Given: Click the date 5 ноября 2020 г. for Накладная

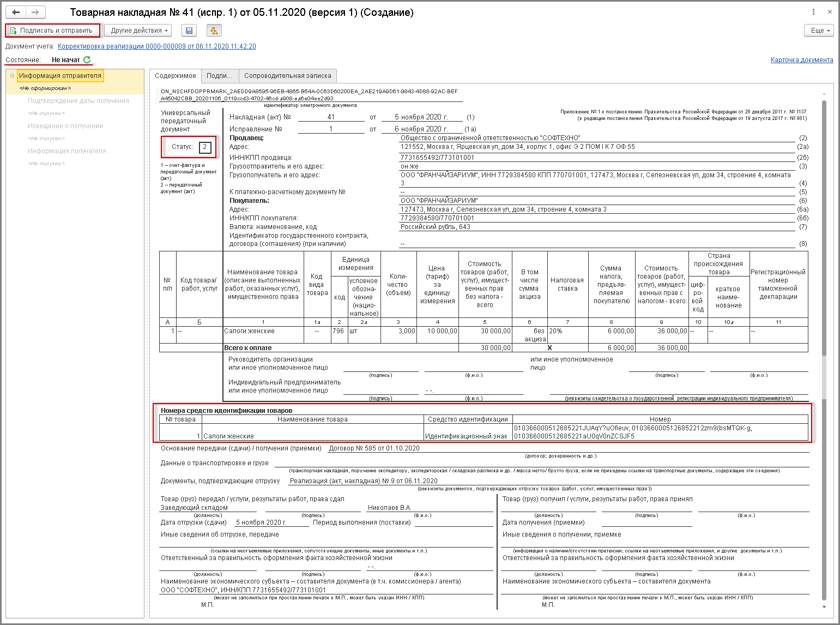Looking at the screenshot, I should coord(421,117).
